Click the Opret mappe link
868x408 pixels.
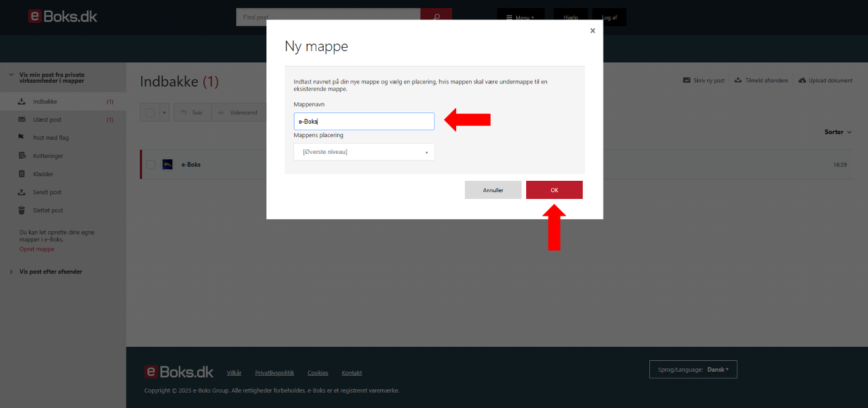point(37,249)
